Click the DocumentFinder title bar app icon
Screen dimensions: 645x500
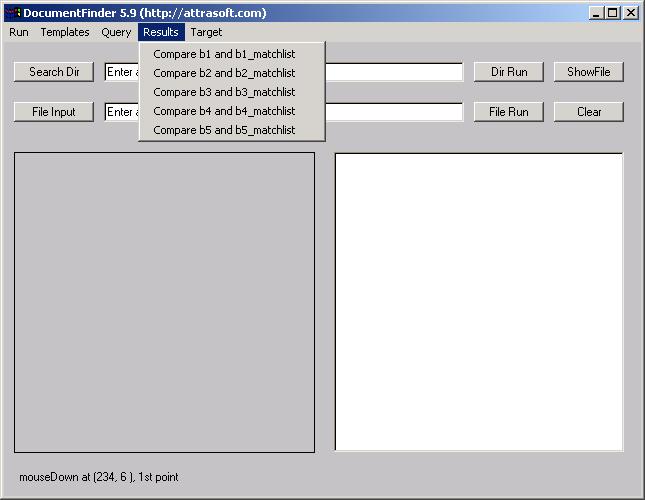pyautogui.click(x=13, y=13)
